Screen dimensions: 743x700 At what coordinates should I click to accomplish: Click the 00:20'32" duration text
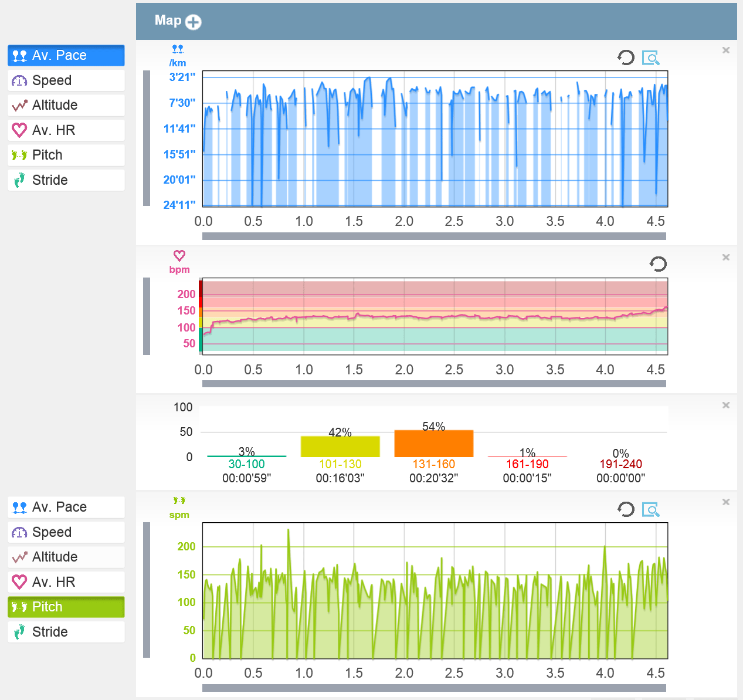434,478
